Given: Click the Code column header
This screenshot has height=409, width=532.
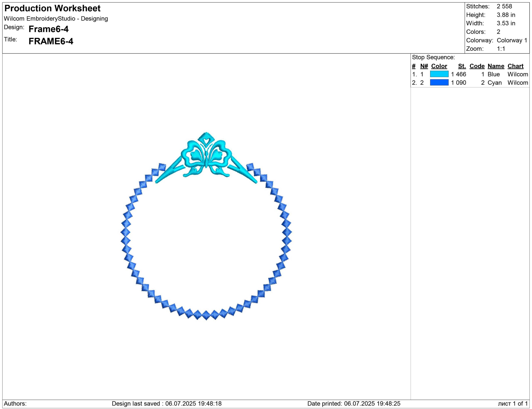Looking at the screenshot, I should click(x=477, y=66).
